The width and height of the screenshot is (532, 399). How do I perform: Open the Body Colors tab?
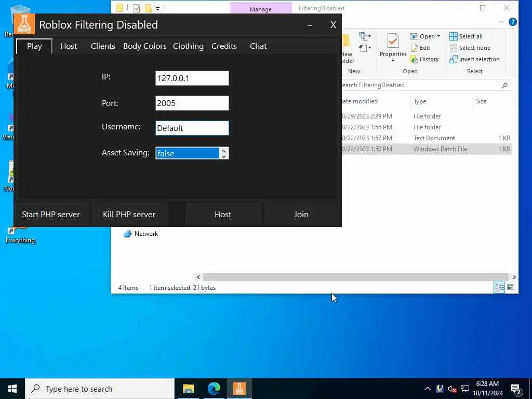[x=144, y=46]
